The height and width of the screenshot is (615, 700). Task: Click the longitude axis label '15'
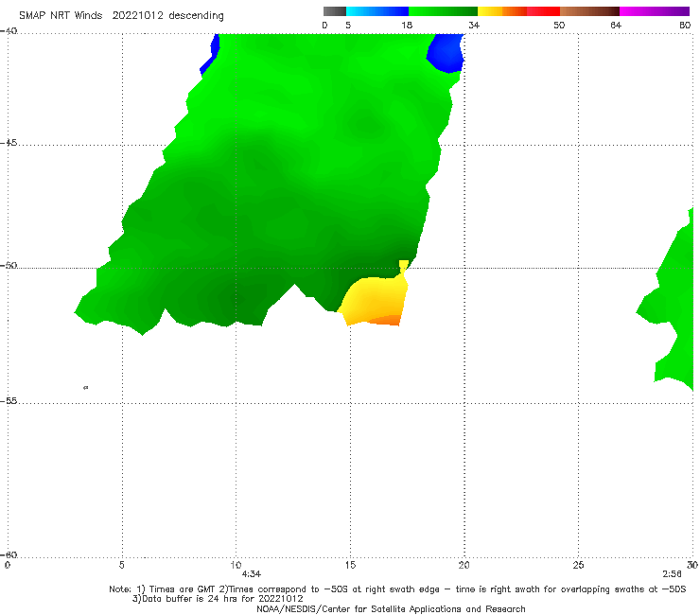point(350,565)
